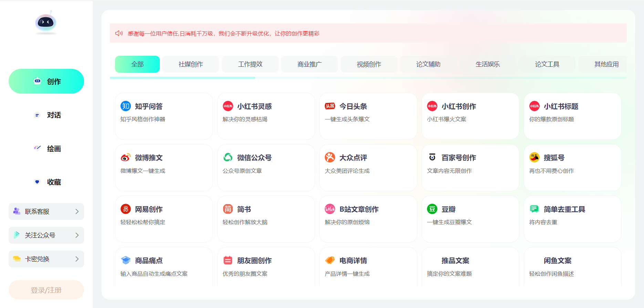Click '公众号原创文章' description
The height and width of the screenshot is (308, 644).
[242, 171]
